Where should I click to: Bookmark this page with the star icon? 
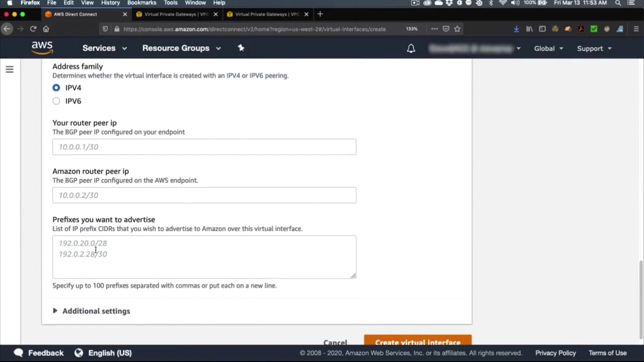tap(457, 29)
